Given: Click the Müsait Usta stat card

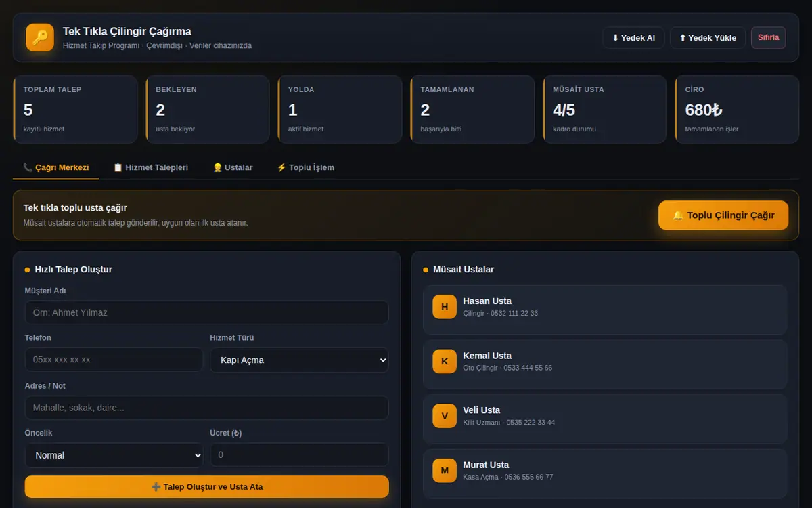Looking at the screenshot, I should point(604,109).
